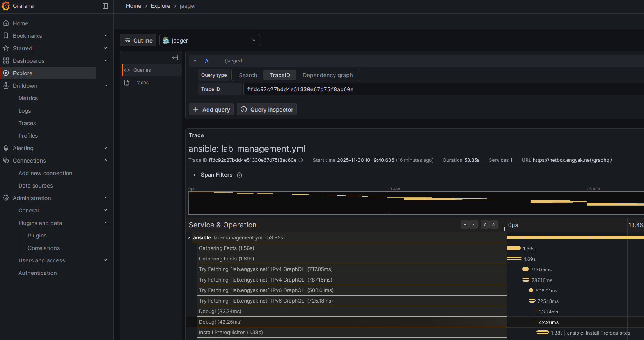The image size is (644, 340).
Task: Click the collapse all spans icon
Action: pyautogui.click(x=493, y=225)
